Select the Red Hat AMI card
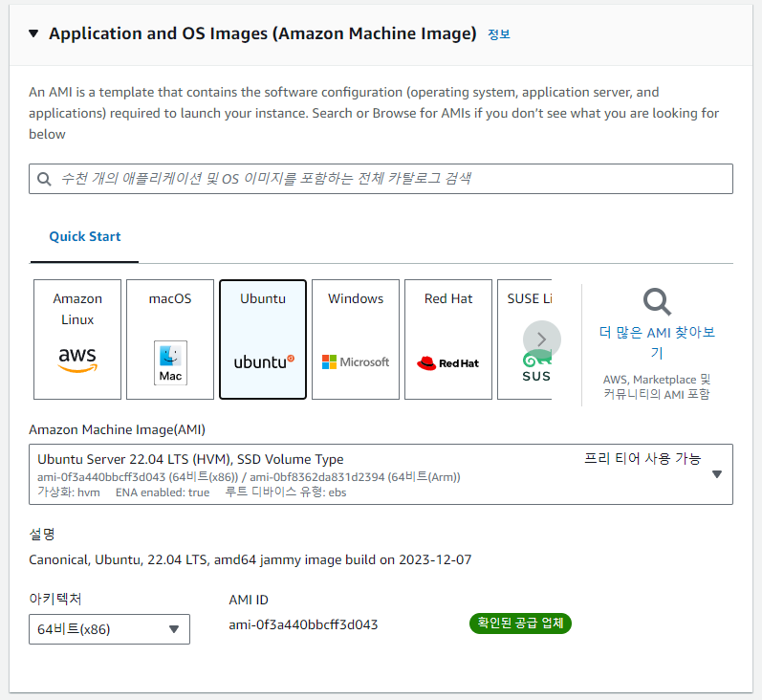 (448, 339)
